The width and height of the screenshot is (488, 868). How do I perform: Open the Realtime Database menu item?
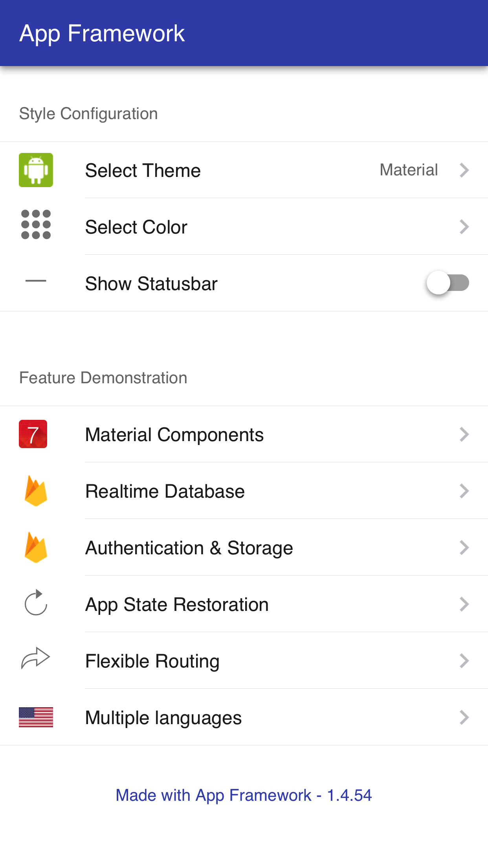[165, 491]
